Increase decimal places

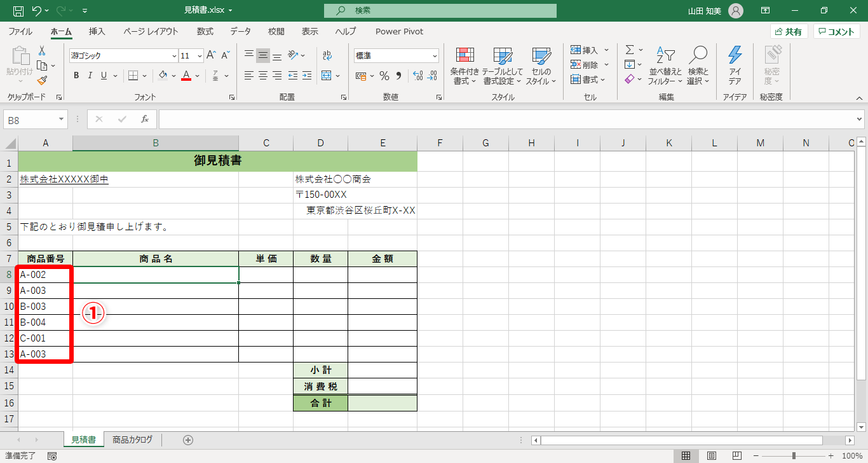point(418,76)
